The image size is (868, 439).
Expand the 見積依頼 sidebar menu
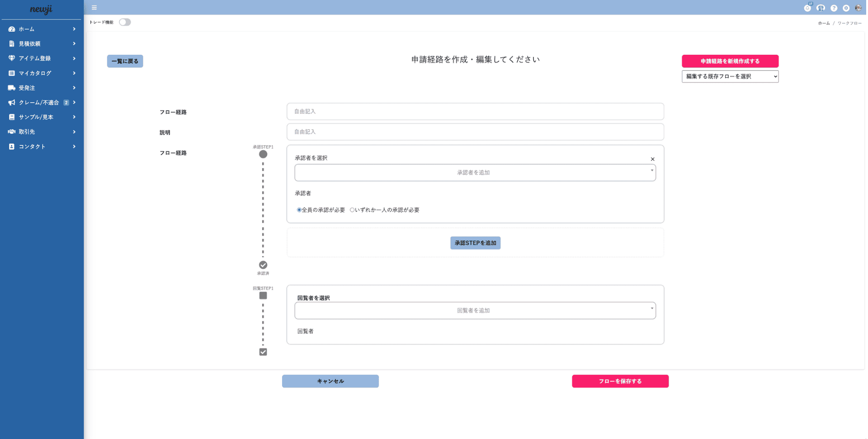[x=42, y=44]
